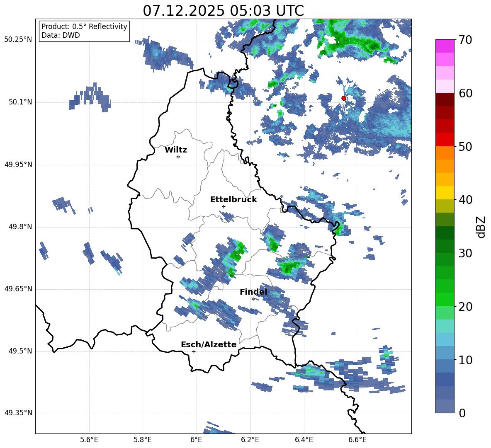Click the Product: 0.5° Reflectivity text

click(84, 26)
